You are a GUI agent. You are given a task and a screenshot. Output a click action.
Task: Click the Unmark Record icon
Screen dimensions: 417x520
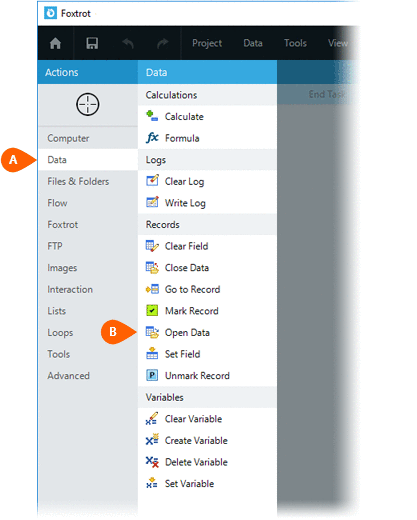point(152,375)
